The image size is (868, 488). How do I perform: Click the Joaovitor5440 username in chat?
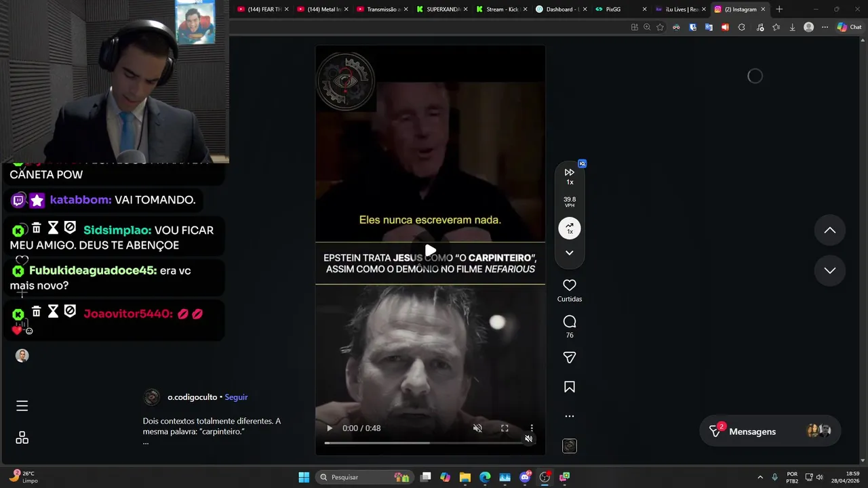tap(128, 314)
